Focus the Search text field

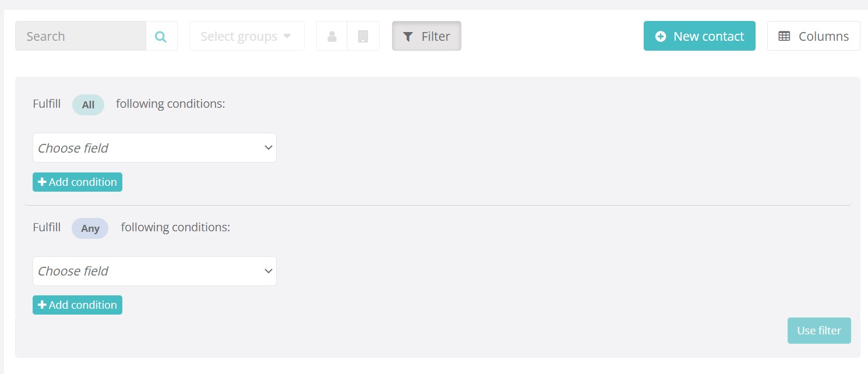80,36
